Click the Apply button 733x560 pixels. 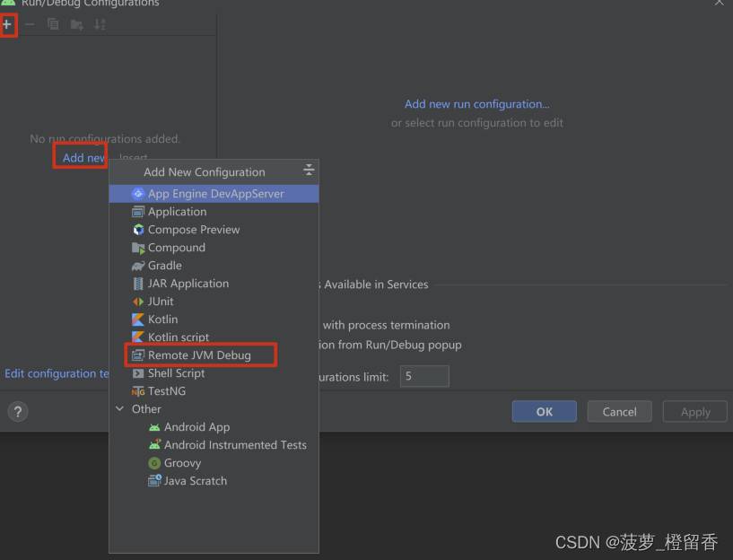(x=695, y=411)
